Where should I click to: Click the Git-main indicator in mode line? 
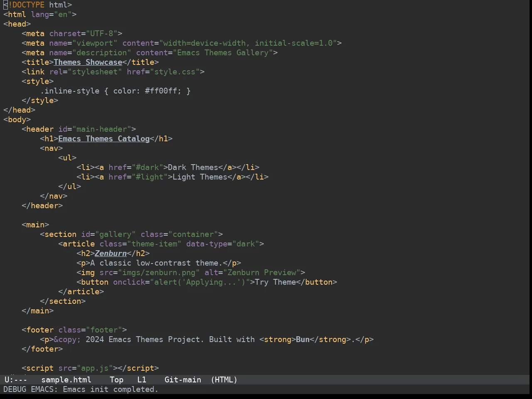[183, 380]
